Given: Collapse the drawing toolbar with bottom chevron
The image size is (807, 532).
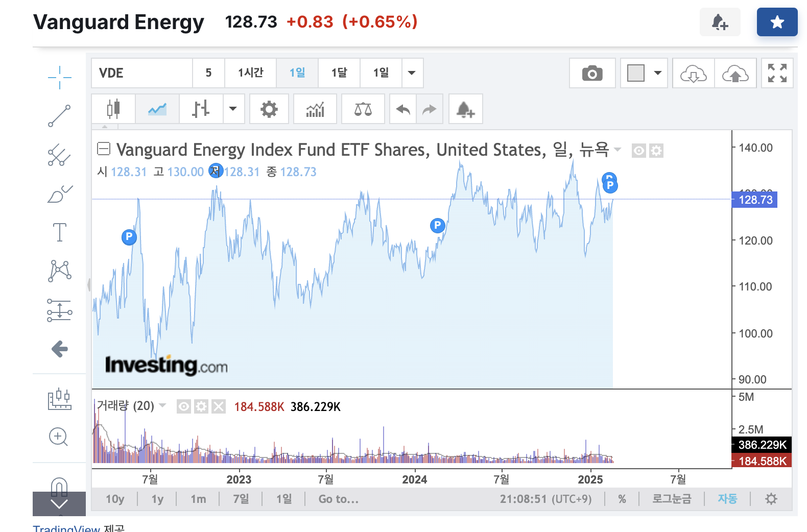Looking at the screenshot, I should click(59, 504).
